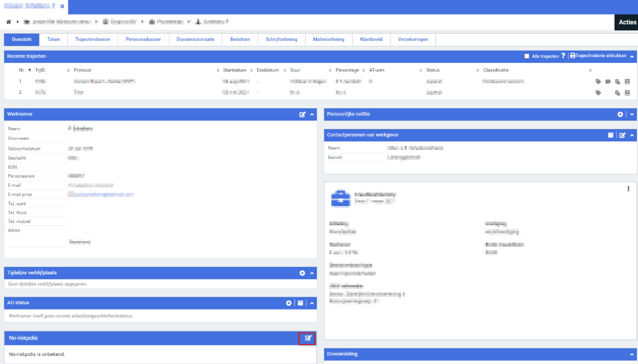Sort table by Startdatum column
This screenshot has width=638, height=364.
click(x=234, y=70)
